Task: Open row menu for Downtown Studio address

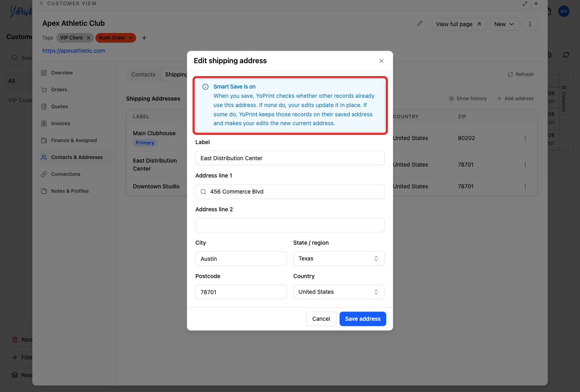Action: [x=525, y=186]
